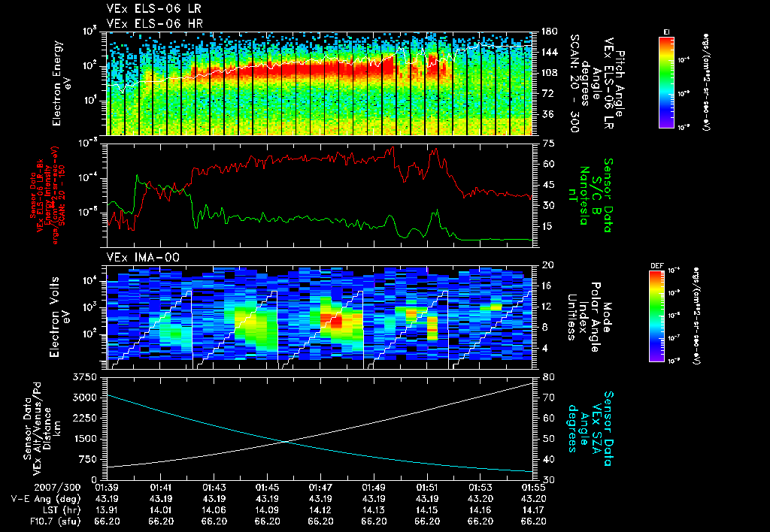Click the 3000 altitude axis tick
Screen dimensions: 770x532
[x=85, y=397]
